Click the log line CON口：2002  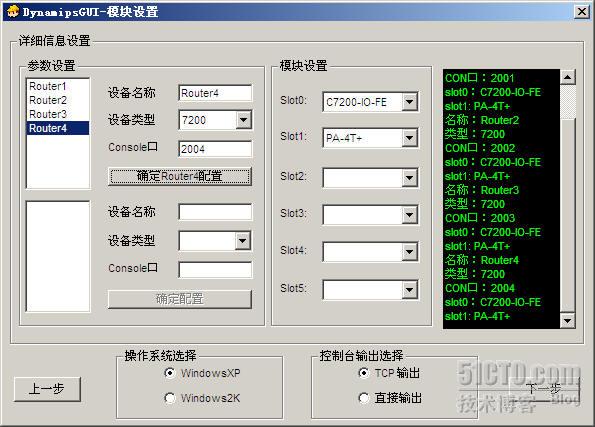click(x=480, y=148)
